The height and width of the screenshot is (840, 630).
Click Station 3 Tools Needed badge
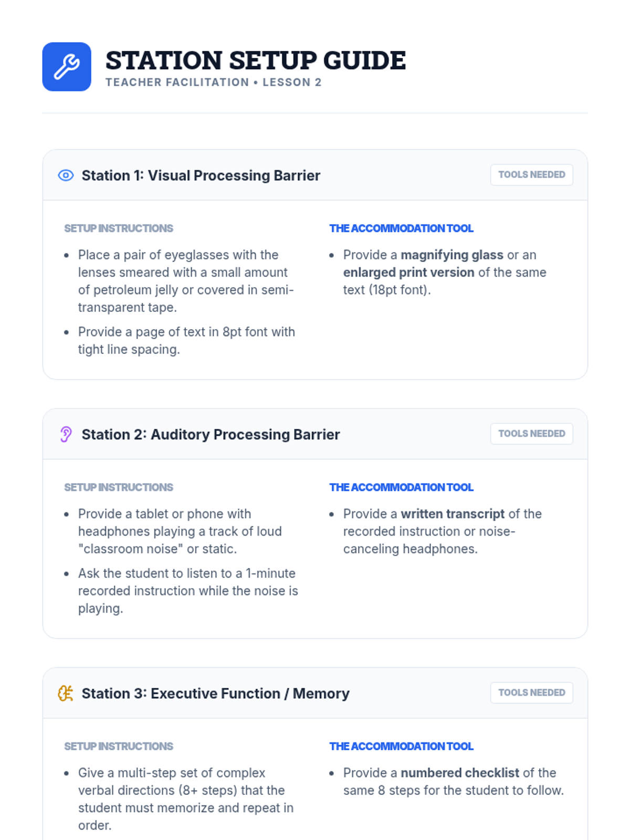pyautogui.click(x=531, y=692)
